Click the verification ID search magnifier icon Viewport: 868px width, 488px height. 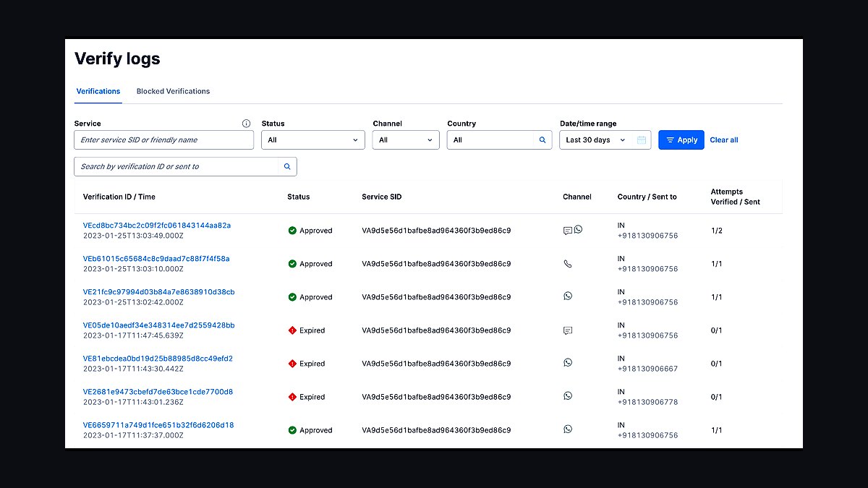[287, 166]
